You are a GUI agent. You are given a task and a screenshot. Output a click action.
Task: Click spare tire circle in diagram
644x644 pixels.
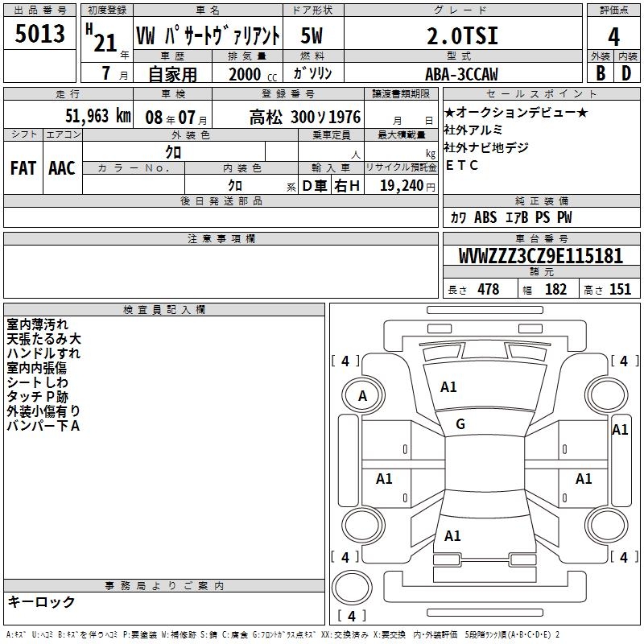(352, 587)
